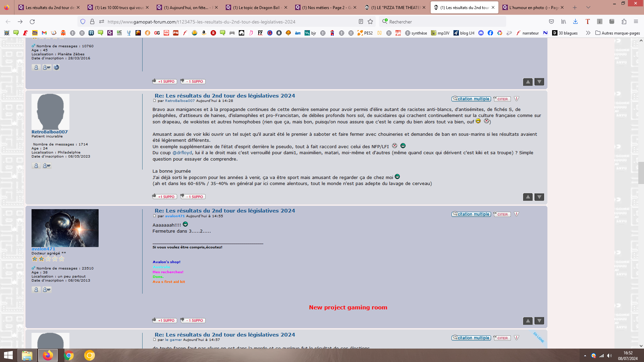Jump to bottom arrow in RetroBalboa007's post

(x=539, y=197)
